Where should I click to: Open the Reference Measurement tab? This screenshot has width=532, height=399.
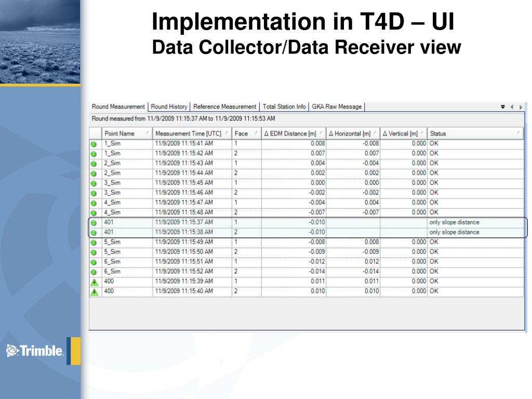click(224, 107)
